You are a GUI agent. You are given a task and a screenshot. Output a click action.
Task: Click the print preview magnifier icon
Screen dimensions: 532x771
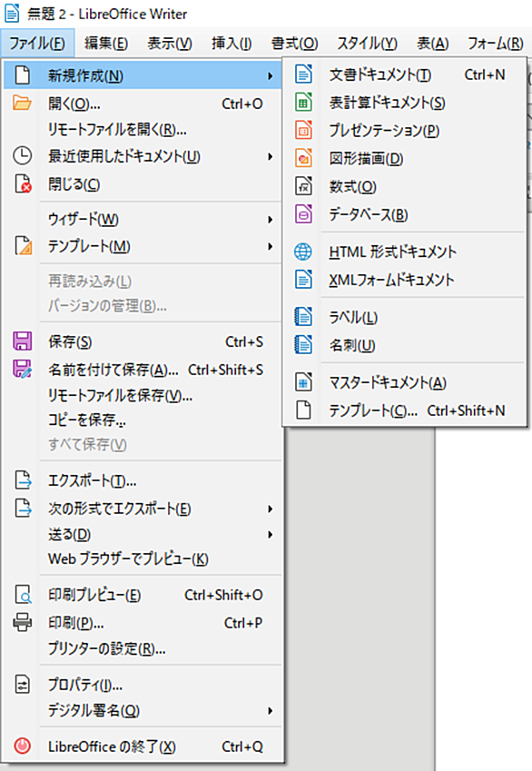(23, 595)
